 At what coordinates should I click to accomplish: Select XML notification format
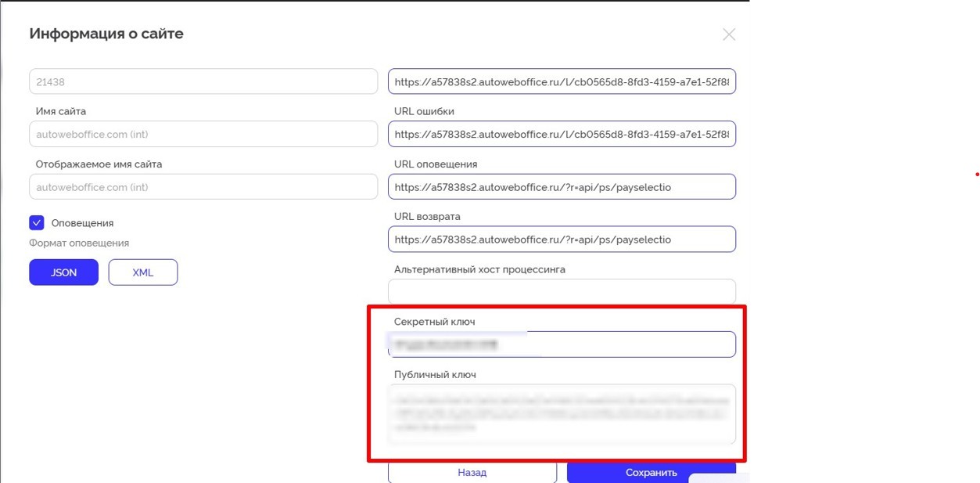tap(143, 272)
